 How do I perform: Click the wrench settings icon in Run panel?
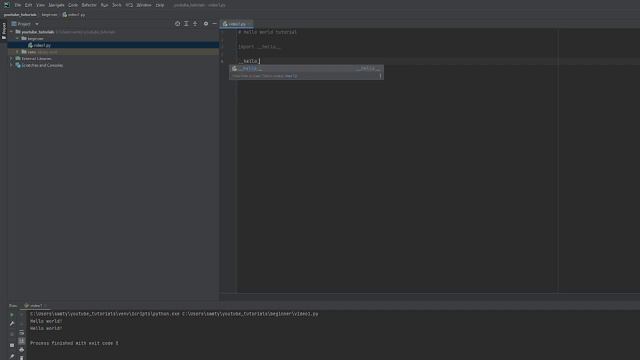pos(12,323)
